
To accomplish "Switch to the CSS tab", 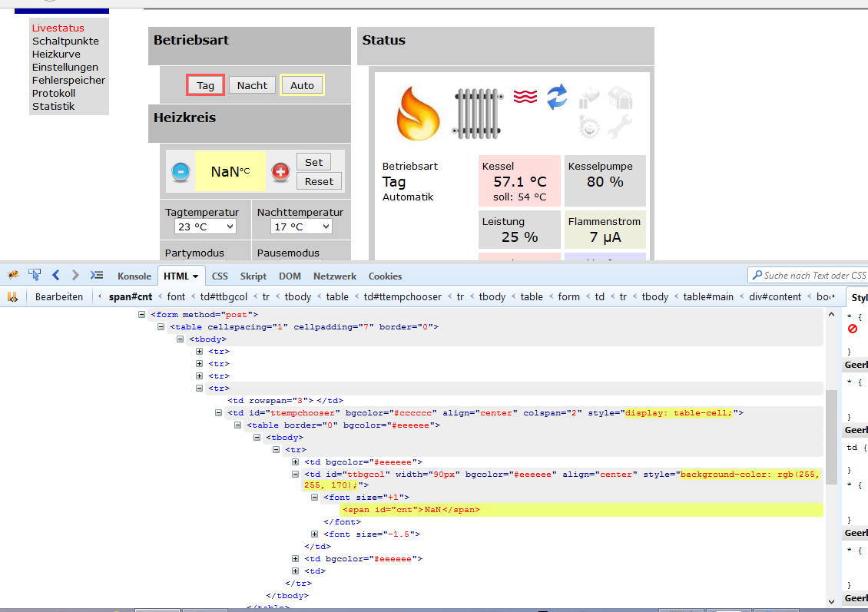I will coord(220,276).
